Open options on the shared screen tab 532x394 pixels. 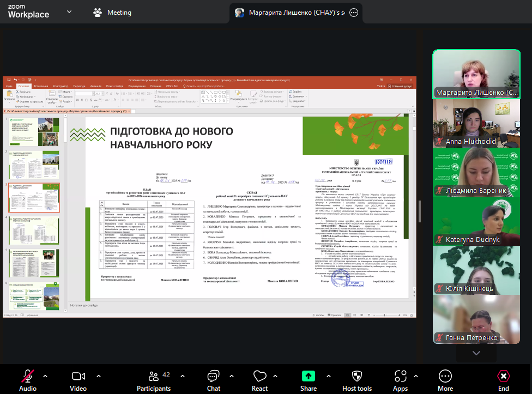[354, 12]
